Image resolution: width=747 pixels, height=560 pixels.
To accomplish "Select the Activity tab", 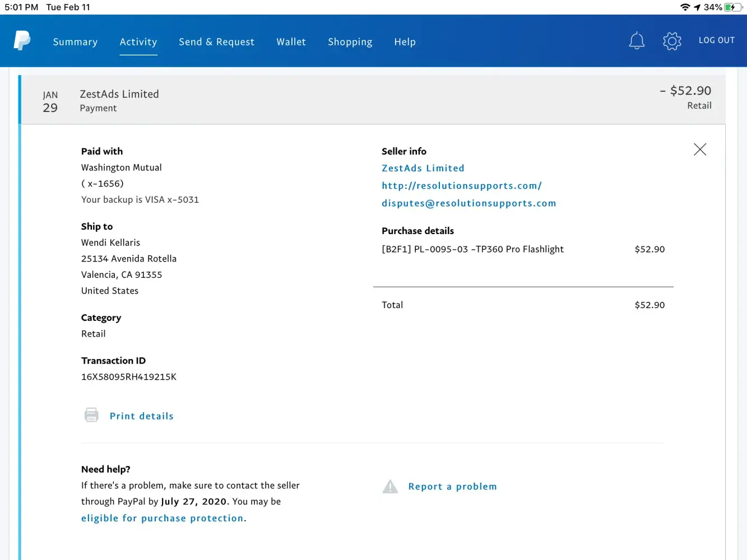I will point(138,42).
